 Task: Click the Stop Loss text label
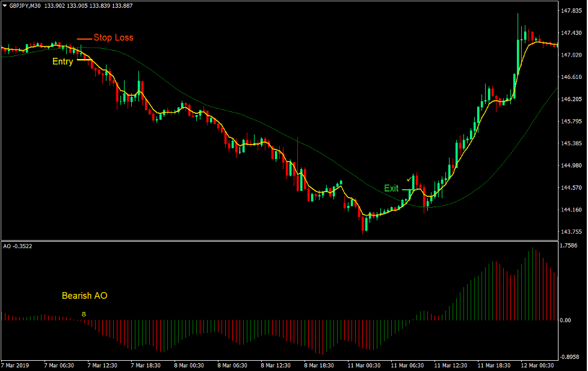114,37
